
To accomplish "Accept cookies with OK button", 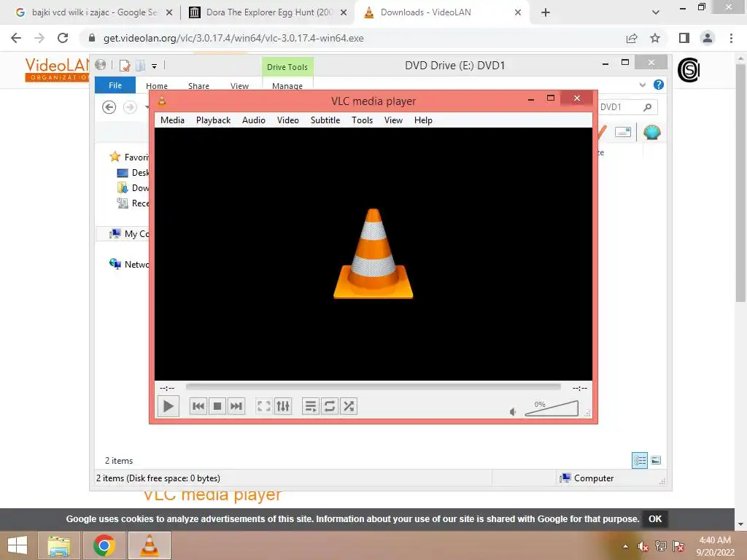I will (x=655, y=519).
